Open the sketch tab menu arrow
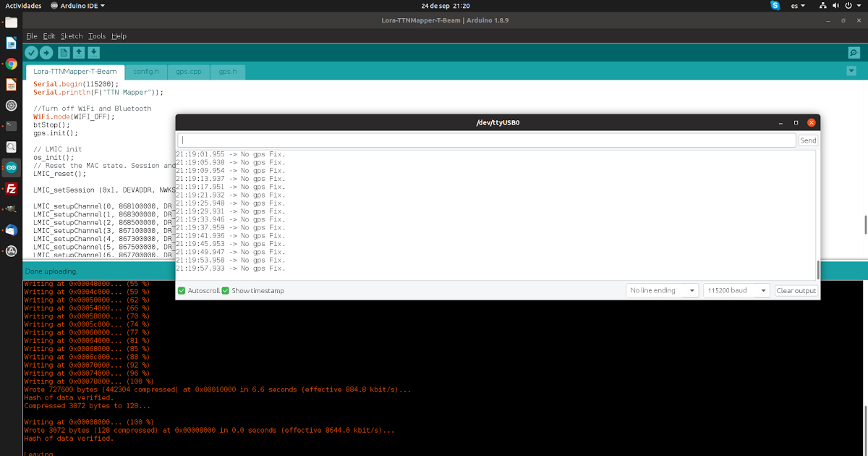This screenshot has width=868, height=456. [x=853, y=72]
